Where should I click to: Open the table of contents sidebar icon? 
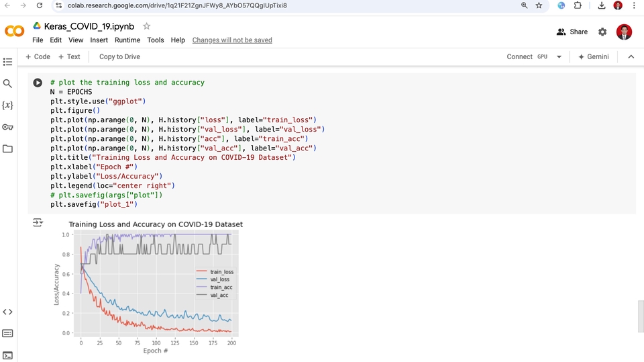pyautogui.click(x=8, y=62)
